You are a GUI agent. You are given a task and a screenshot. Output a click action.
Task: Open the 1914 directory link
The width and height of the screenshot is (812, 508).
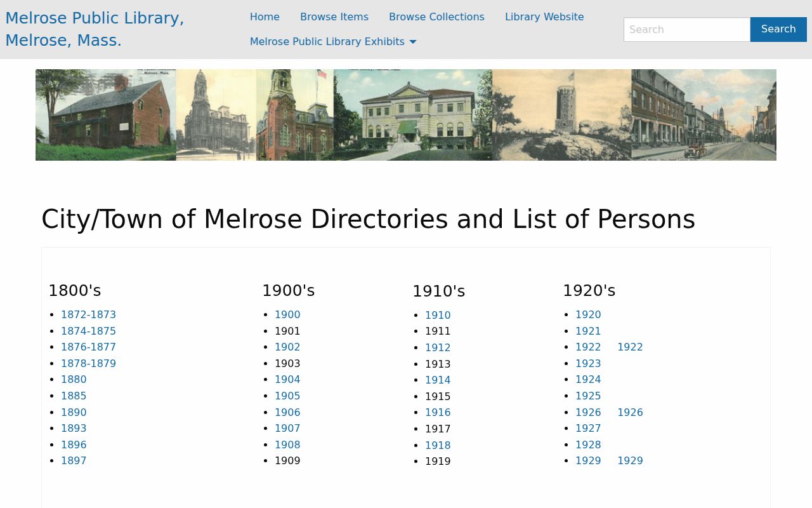click(438, 380)
